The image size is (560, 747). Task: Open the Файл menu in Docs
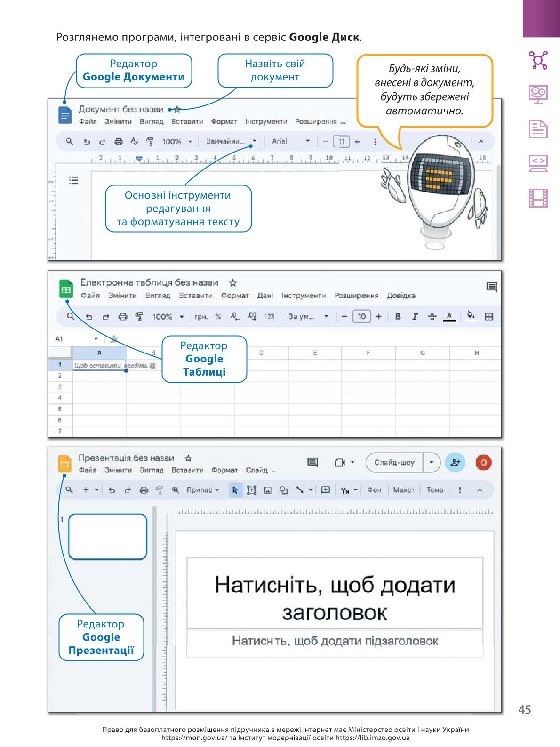pos(88,121)
